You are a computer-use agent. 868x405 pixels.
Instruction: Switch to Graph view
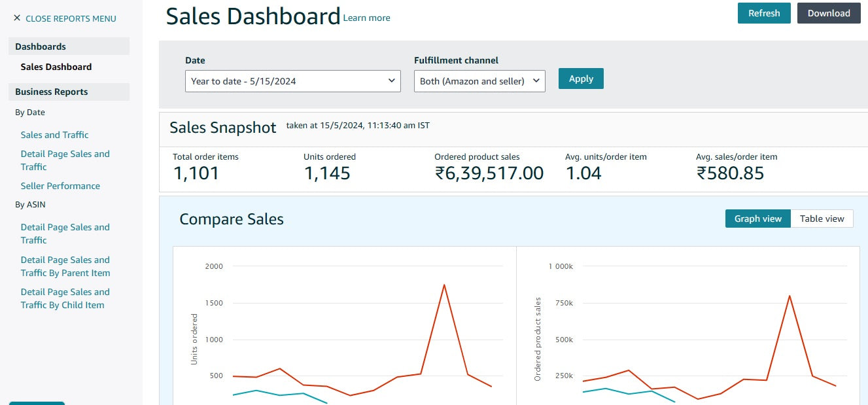click(x=757, y=219)
